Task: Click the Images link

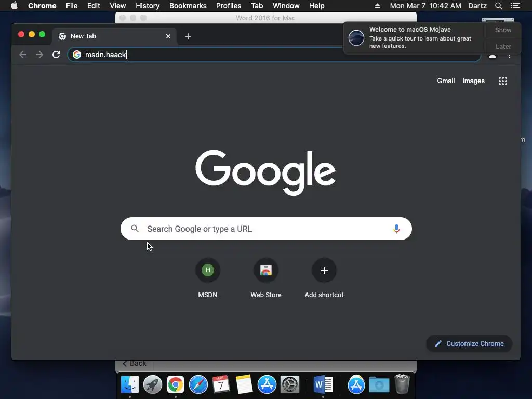Action: pyautogui.click(x=473, y=81)
